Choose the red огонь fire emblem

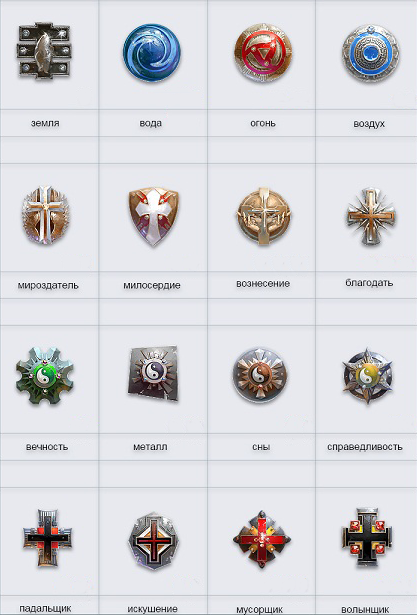coord(263,53)
